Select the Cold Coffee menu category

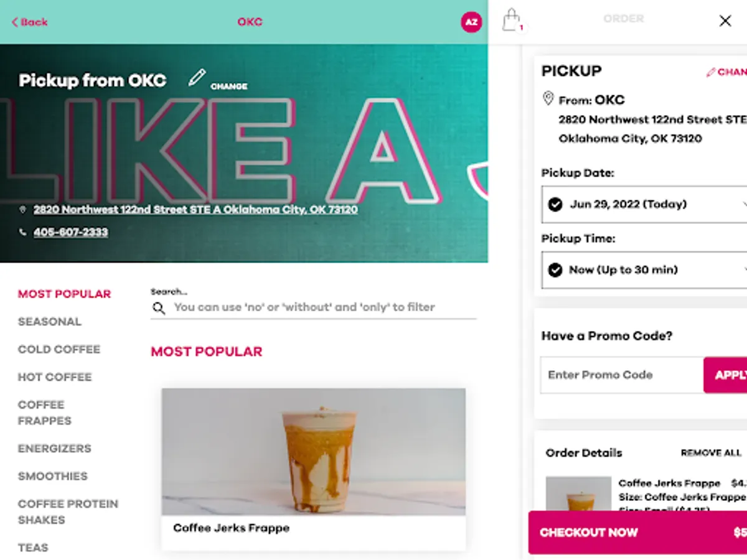tap(59, 349)
